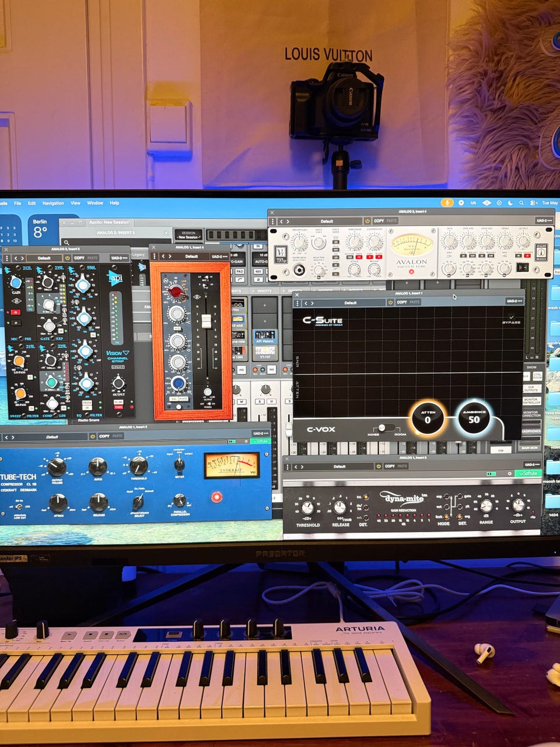Screen dimensions: 560x747
Task: Click COPY in the API Vision plugin toolbar
Action: pyautogui.click(x=79, y=258)
